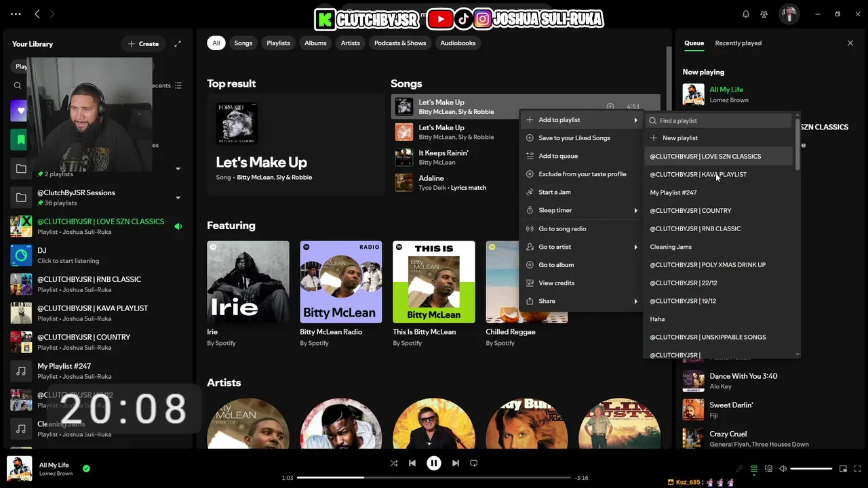Pause the current song

tap(434, 464)
